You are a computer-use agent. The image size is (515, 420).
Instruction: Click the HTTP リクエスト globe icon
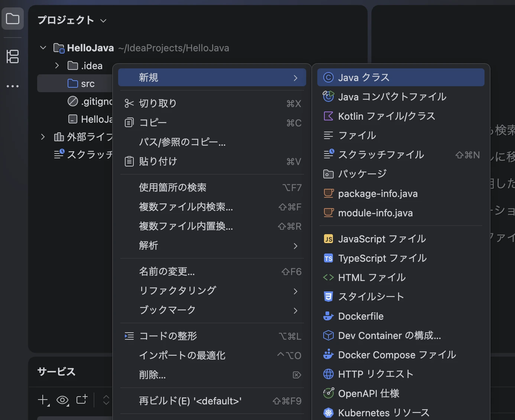coord(328,374)
